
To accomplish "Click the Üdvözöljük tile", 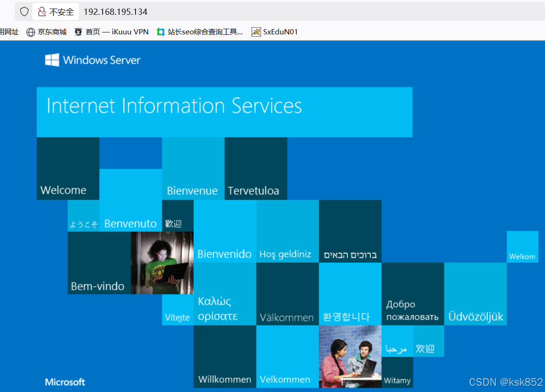I will coord(475,294).
